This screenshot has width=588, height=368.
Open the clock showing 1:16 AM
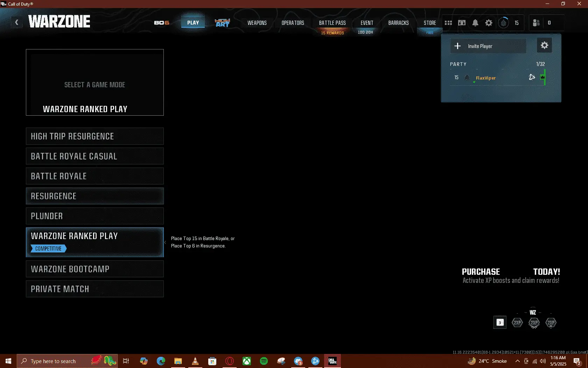click(558, 361)
